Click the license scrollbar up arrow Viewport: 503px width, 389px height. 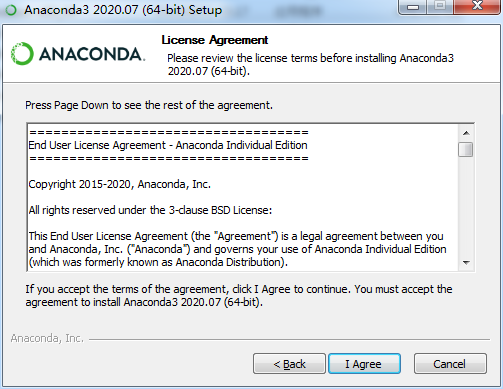coord(466,133)
